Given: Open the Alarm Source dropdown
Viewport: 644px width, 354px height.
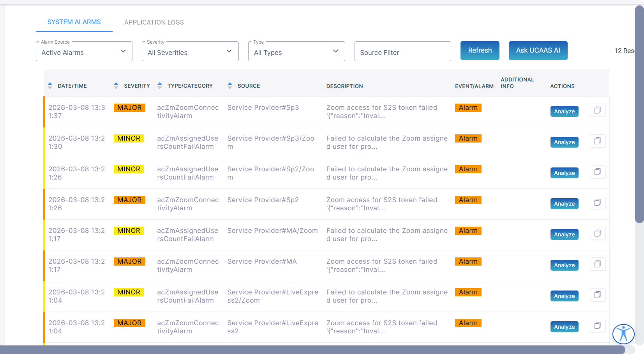Looking at the screenshot, I should 84,52.
